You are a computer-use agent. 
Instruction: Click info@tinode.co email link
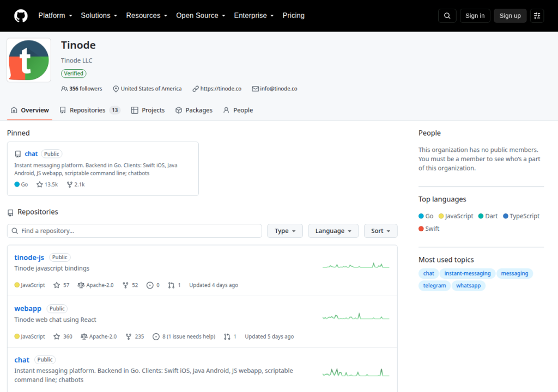[x=278, y=89]
